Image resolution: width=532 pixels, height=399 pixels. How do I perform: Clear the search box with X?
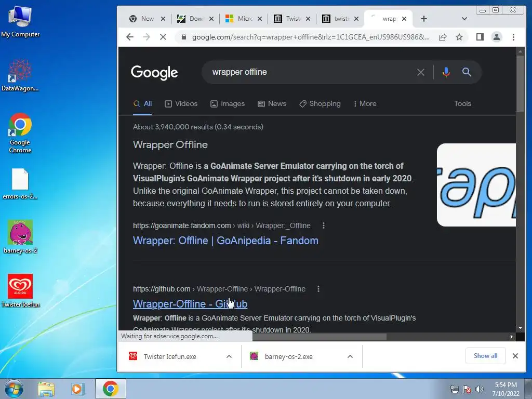click(420, 72)
